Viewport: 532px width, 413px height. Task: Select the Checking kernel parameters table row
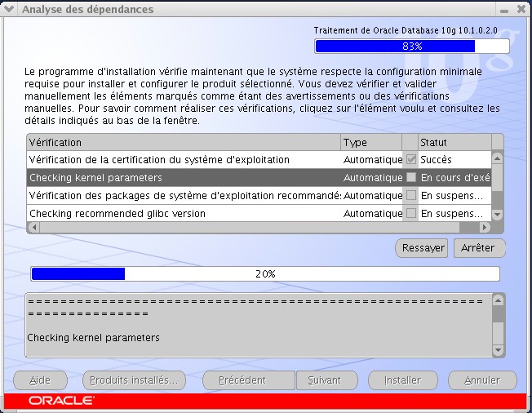coord(259,177)
